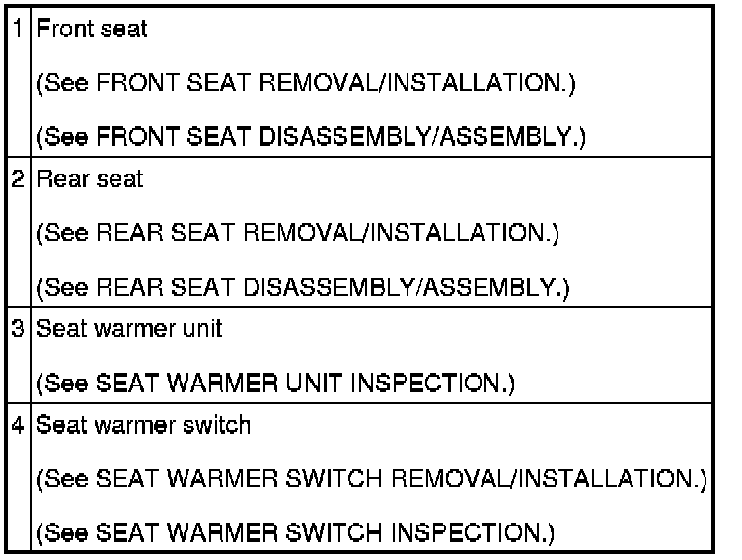Select item number 3 in the table
742x560 pixels.
coord(19,329)
